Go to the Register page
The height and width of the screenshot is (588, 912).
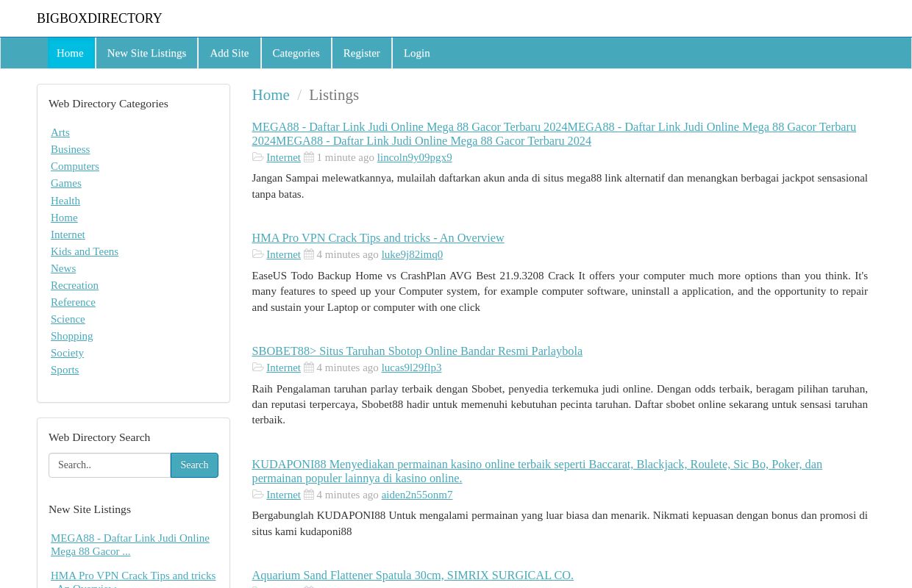(361, 53)
